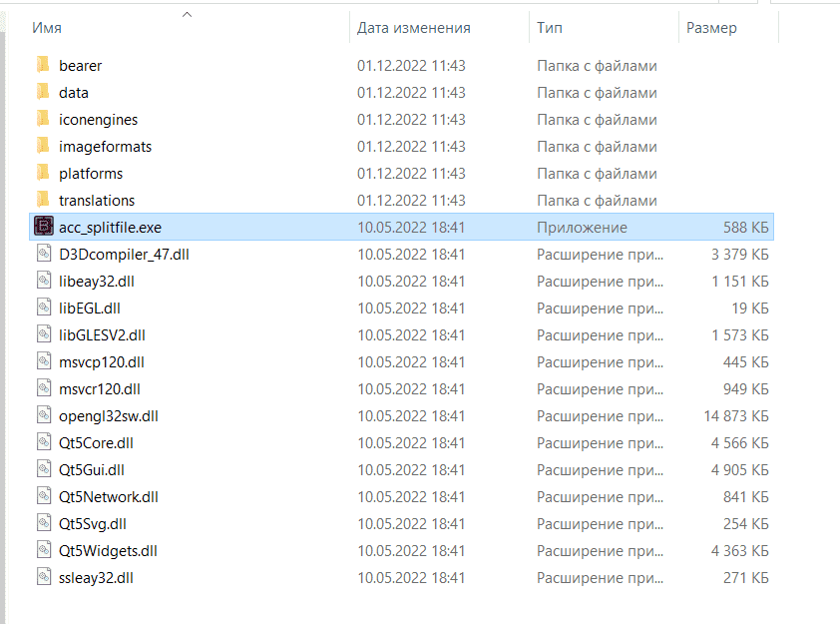The height and width of the screenshot is (624, 840).
Task: Select the msvcp120.dll file row
Action: point(401,361)
